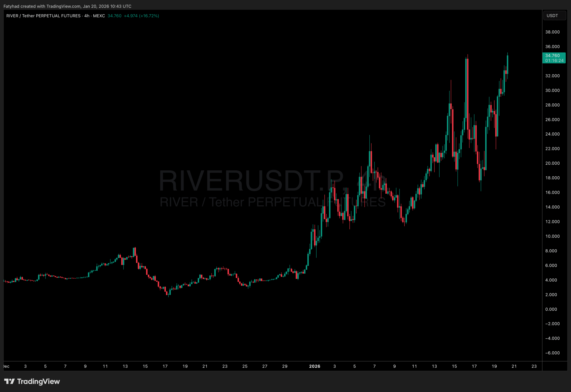Click the TradingView wordmark at bottom
This screenshot has height=392, width=571.
pos(38,382)
